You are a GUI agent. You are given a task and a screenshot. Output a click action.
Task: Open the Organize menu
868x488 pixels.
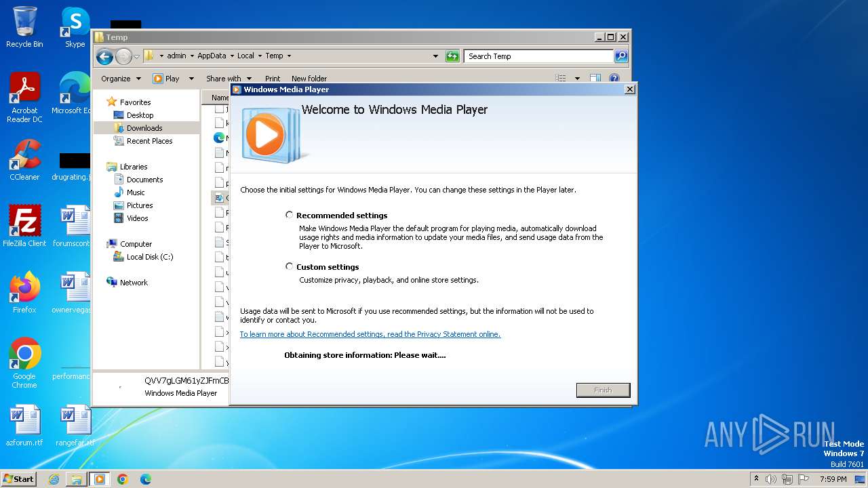pyautogui.click(x=121, y=79)
